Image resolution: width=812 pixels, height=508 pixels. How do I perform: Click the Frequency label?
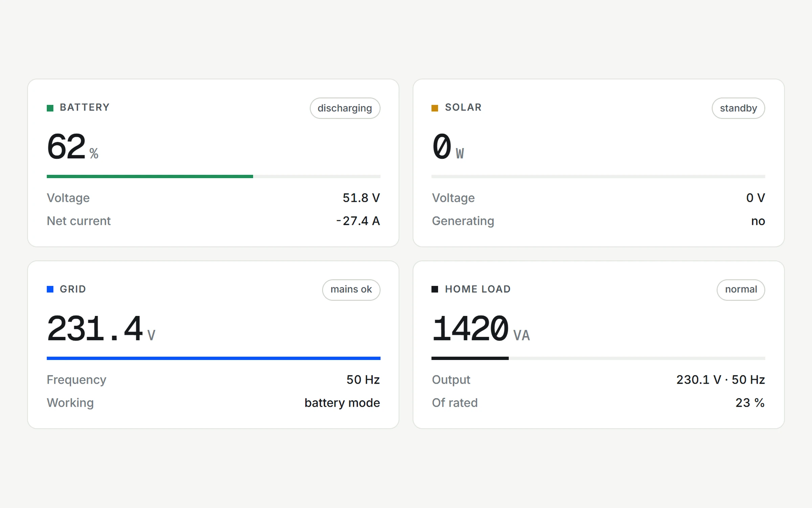76,380
